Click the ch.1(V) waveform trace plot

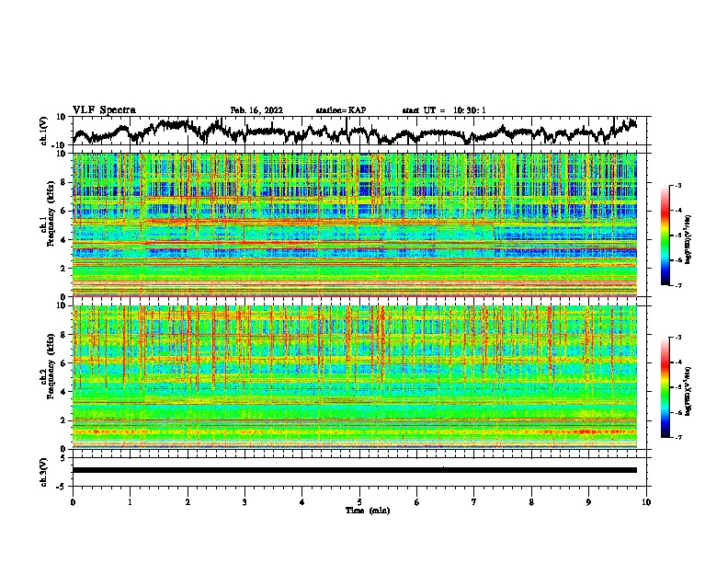click(x=355, y=131)
